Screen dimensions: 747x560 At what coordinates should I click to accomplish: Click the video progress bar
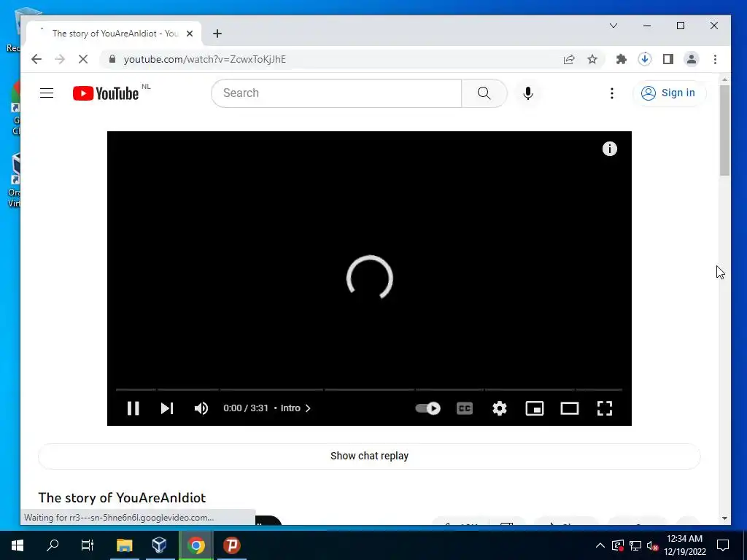click(369, 389)
